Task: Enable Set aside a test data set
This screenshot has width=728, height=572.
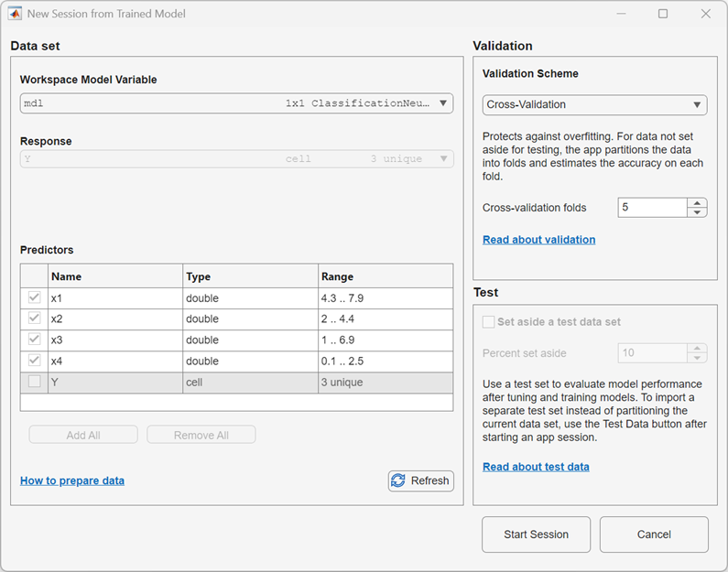Action: pyautogui.click(x=488, y=322)
